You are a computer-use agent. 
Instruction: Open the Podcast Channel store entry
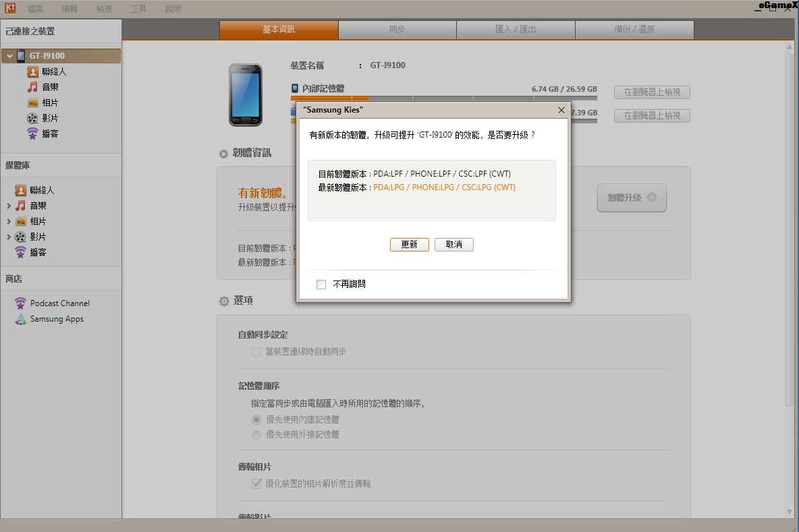point(59,303)
